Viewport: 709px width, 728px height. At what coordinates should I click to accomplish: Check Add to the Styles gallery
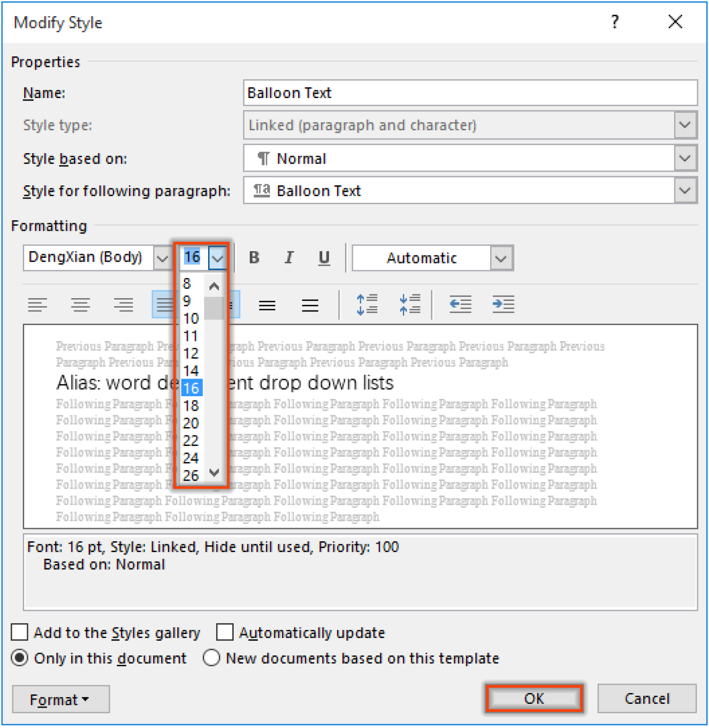(19, 632)
